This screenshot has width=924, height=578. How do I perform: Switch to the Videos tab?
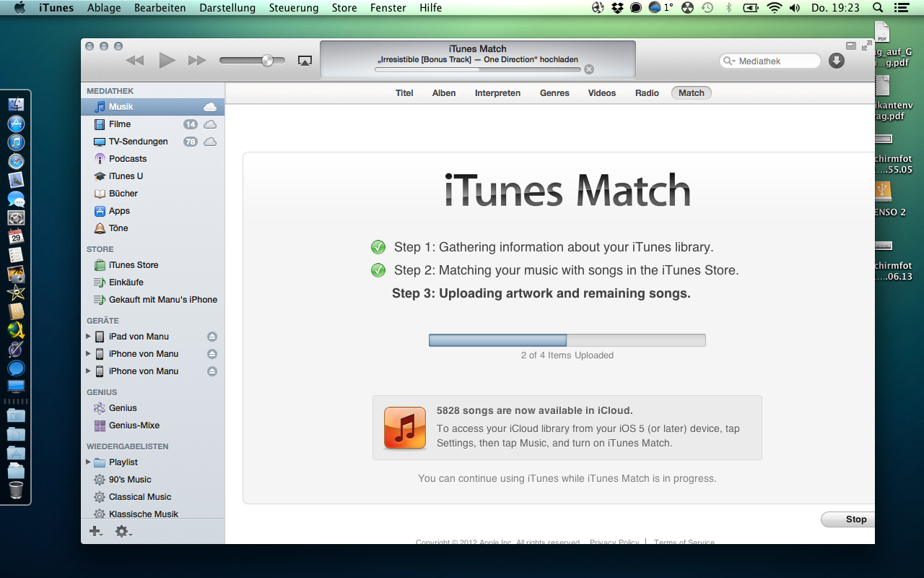[x=602, y=93]
